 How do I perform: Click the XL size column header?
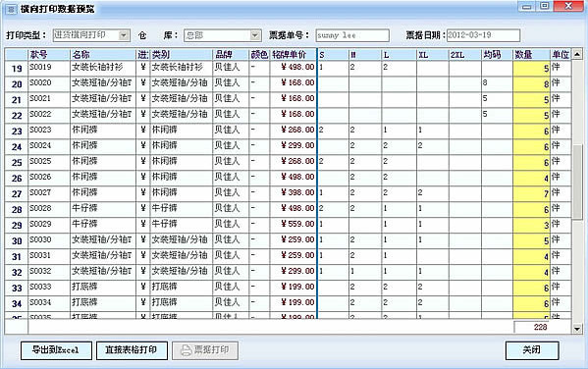(x=433, y=55)
